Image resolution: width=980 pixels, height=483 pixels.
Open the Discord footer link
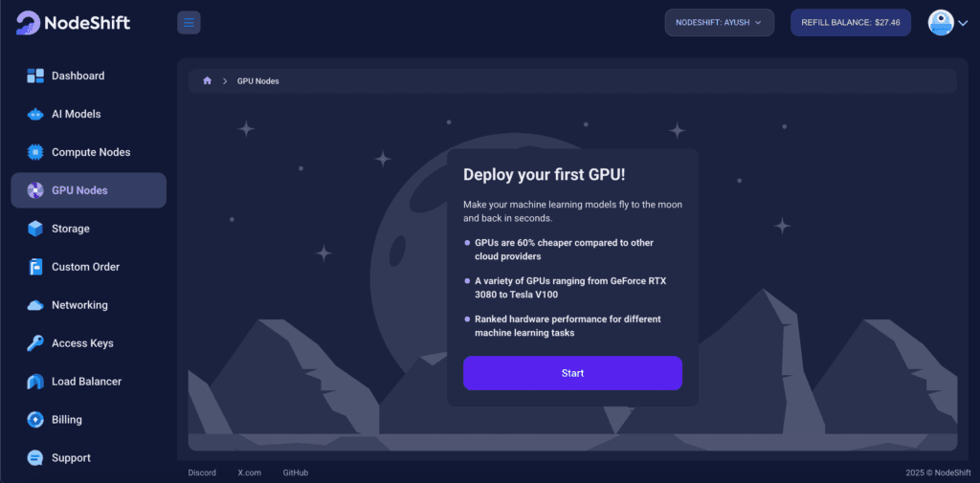[202, 472]
